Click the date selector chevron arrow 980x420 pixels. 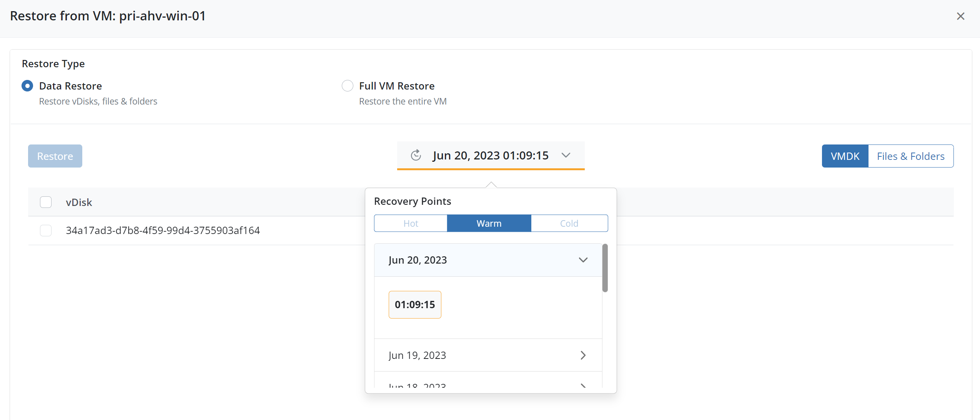566,156
